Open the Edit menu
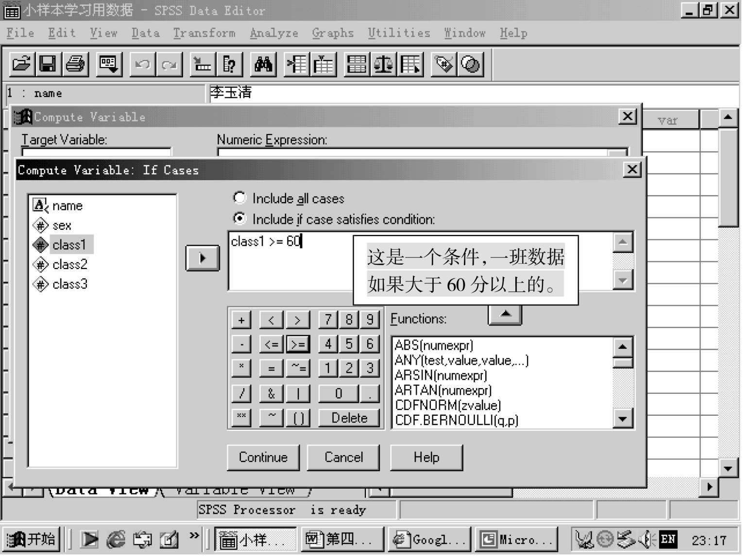Image resolution: width=746 pixels, height=560 pixels. pyautogui.click(x=62, y=33)
